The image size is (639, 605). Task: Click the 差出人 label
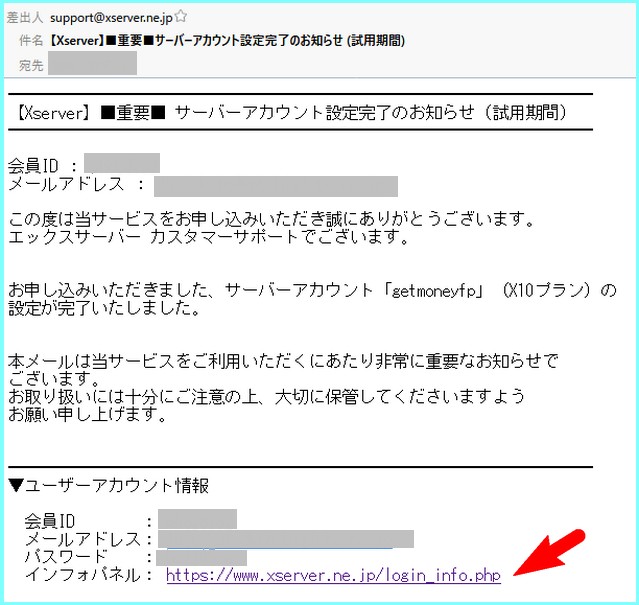(24, 18)
